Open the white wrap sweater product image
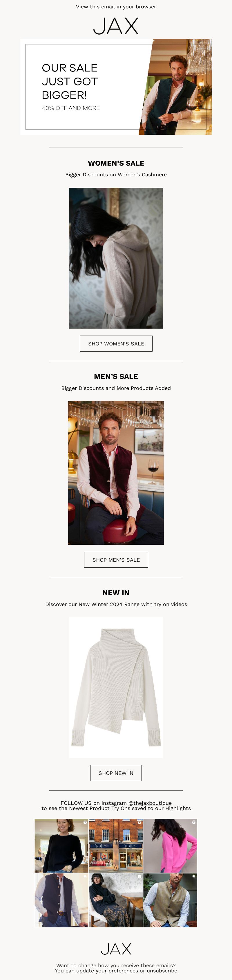 point(116,687)
